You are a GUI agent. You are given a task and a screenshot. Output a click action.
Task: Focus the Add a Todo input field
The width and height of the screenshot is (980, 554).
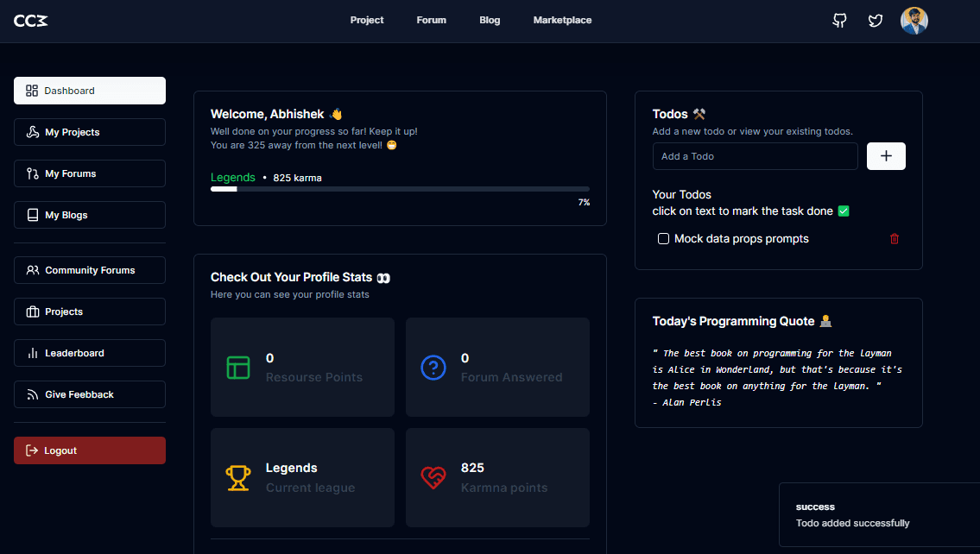coord(755,156)
